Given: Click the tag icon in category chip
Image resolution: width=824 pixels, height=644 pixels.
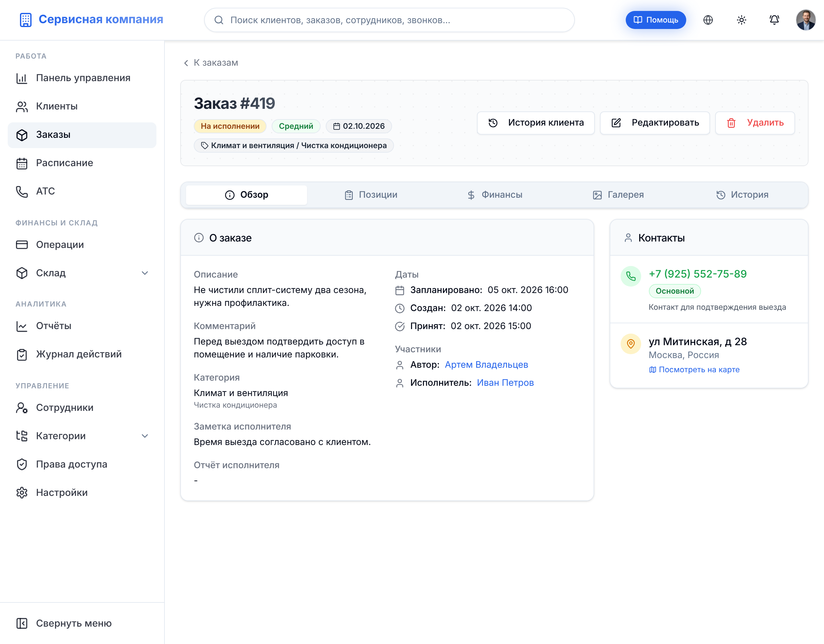Looking at the screenshot, I should (204, 146).
